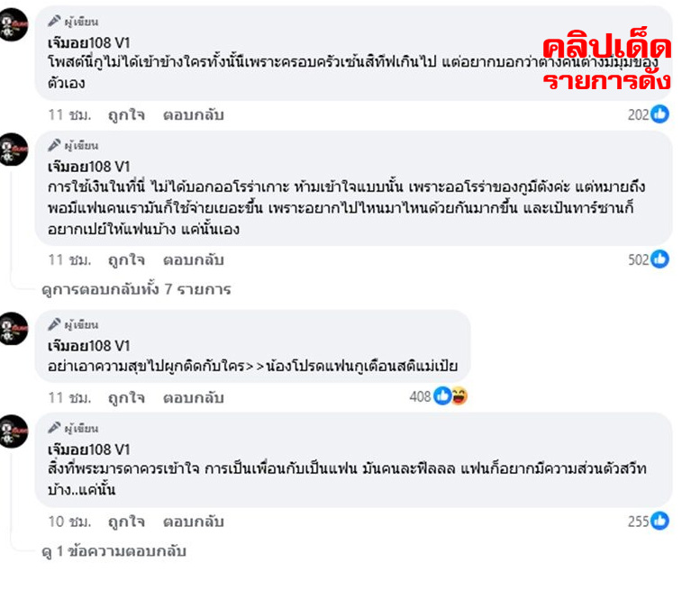Click the like reaction icon beside 202
Viewport: 700px width, 599px height.
(x=659, y=113)
